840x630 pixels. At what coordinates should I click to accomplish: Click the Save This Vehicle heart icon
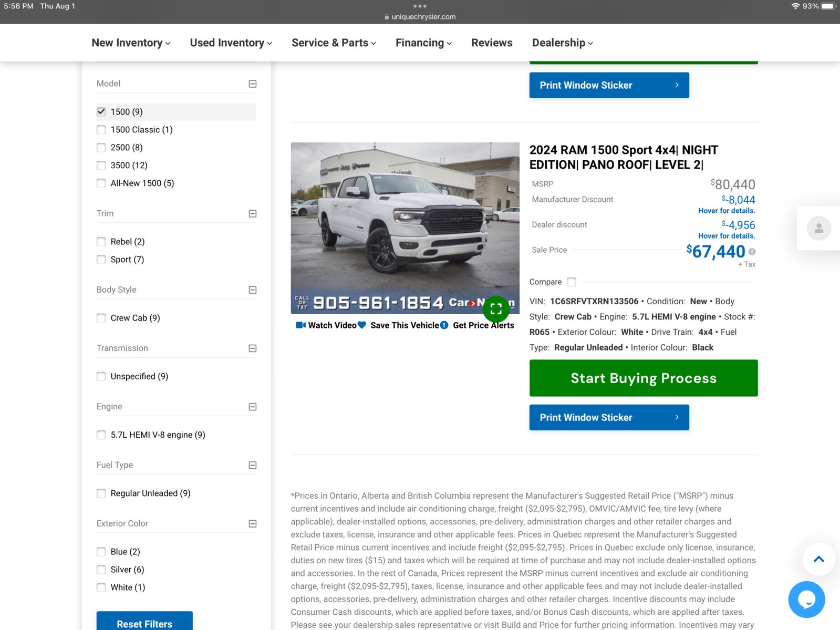[361, 325]
